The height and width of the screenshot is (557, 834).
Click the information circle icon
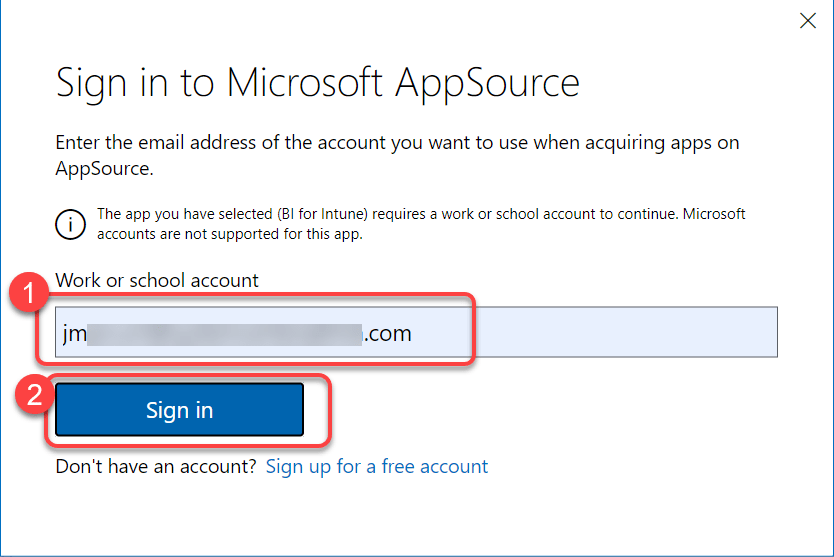(x=69, y=224)
